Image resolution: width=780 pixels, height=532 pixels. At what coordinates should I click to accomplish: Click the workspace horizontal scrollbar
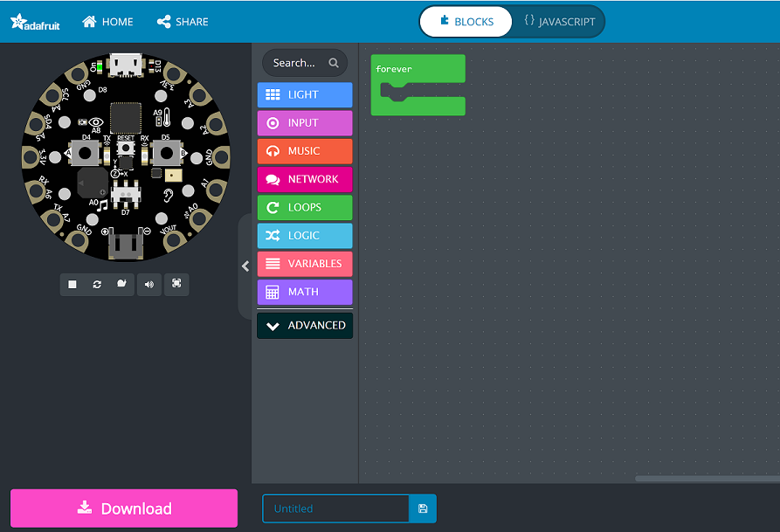706,479
